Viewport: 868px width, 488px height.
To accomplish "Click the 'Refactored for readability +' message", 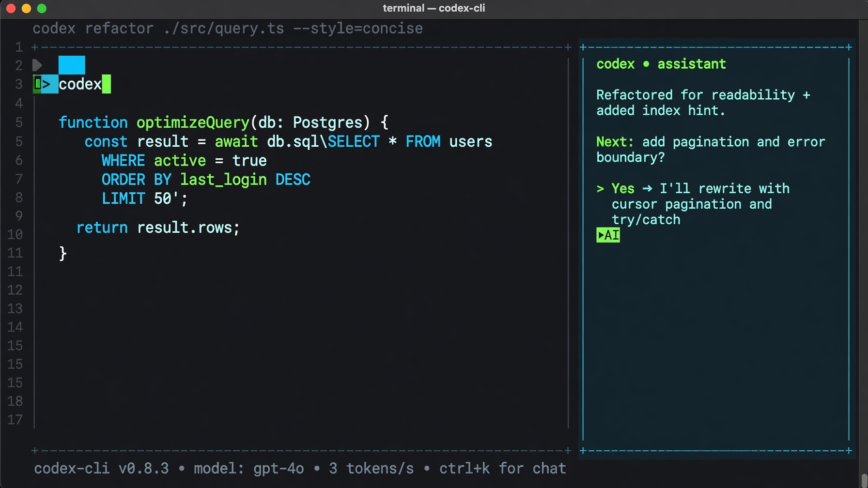I will 703,95.
